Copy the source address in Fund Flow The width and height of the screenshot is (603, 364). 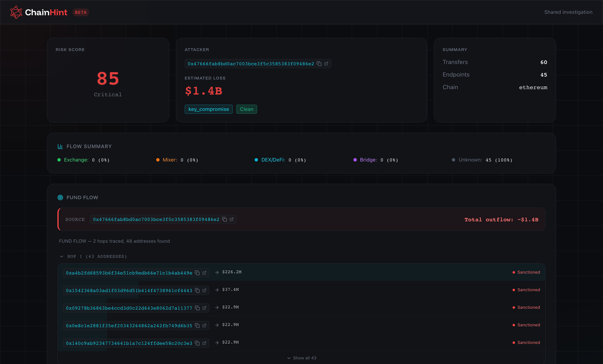pos(224,219)
